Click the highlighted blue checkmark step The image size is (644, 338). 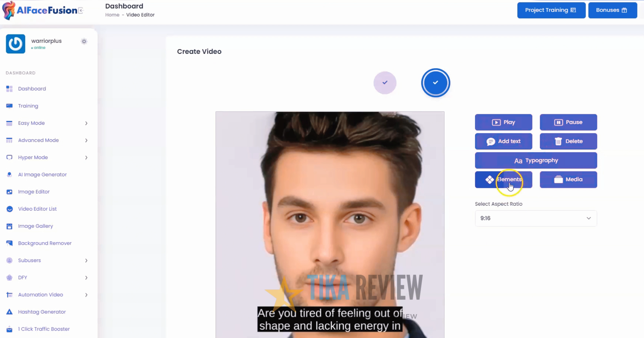436,83
